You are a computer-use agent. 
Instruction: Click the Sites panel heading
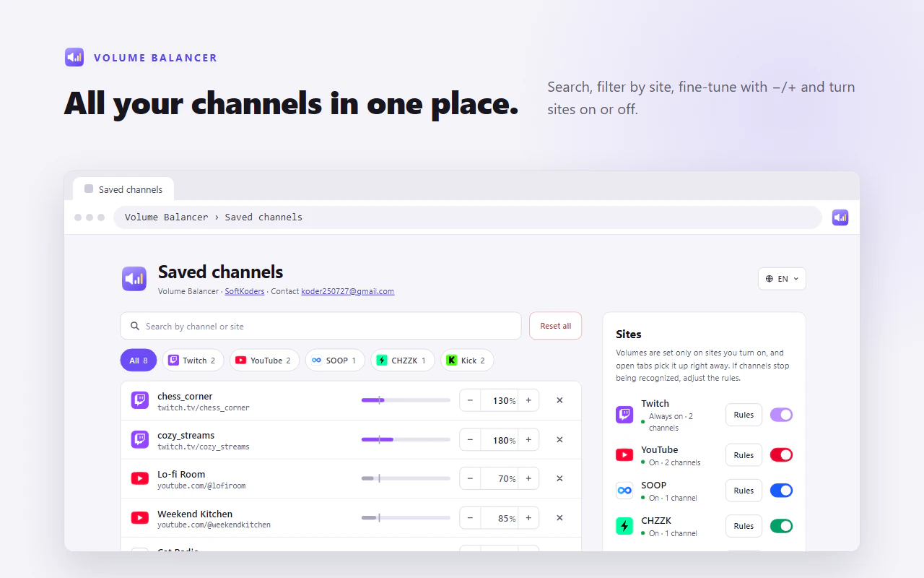click(x=629, y=335)
